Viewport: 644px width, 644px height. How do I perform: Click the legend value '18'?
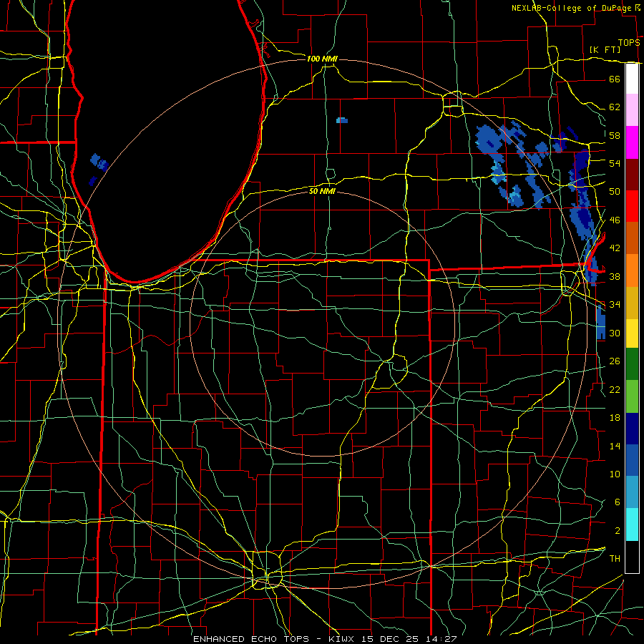(x=615, y=418)
